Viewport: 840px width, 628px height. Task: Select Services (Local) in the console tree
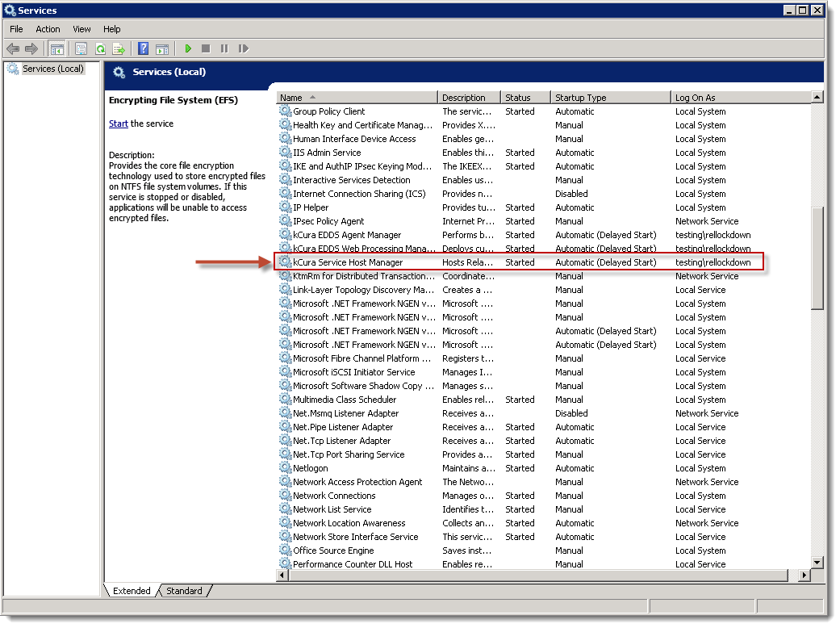click(52, 69)
